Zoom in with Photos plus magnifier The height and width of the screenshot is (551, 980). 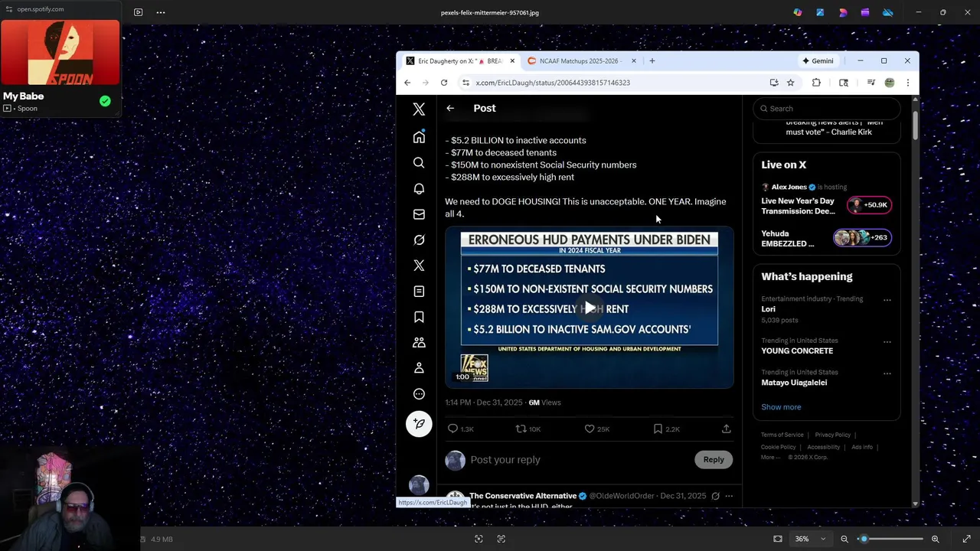coord(935,539)
